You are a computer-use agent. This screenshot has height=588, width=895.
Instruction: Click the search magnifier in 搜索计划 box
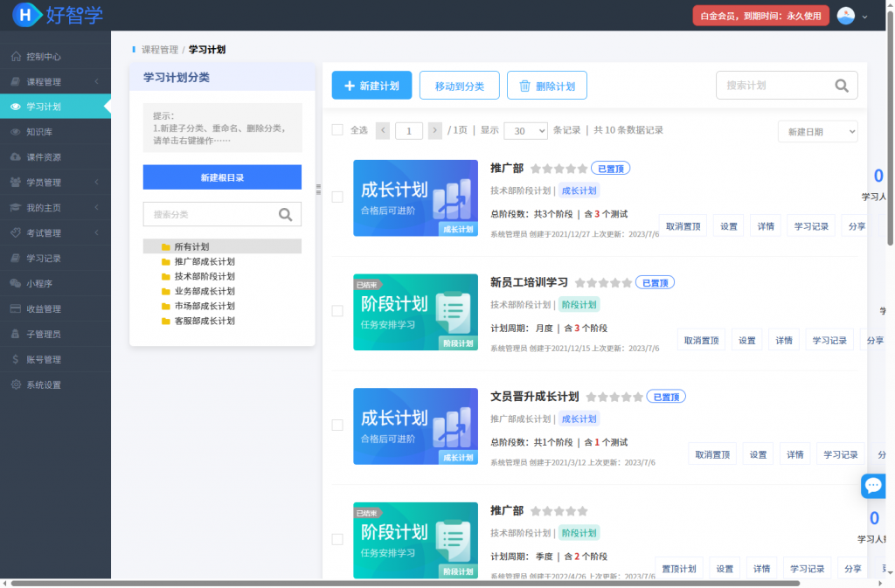842,86
